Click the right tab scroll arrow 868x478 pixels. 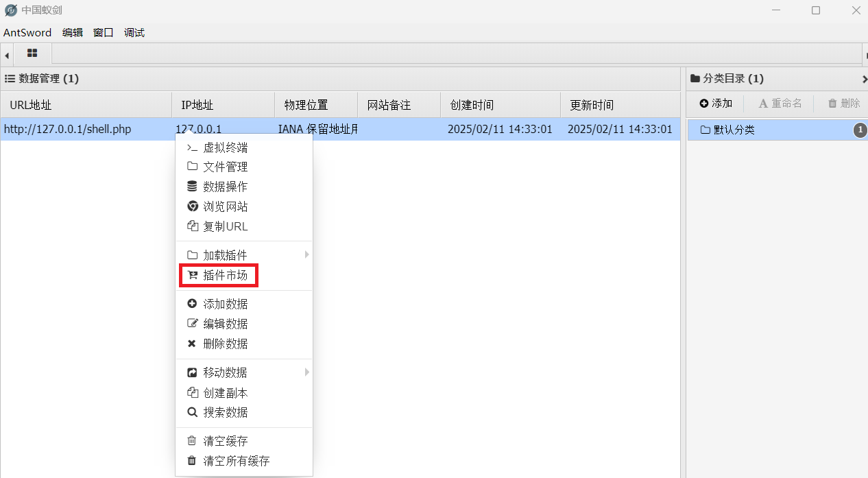tap(865, 54)
